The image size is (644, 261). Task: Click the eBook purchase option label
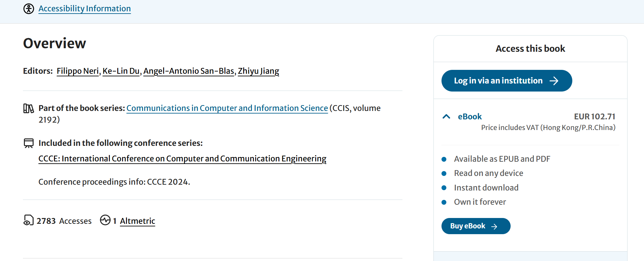[x=470, y=116]
